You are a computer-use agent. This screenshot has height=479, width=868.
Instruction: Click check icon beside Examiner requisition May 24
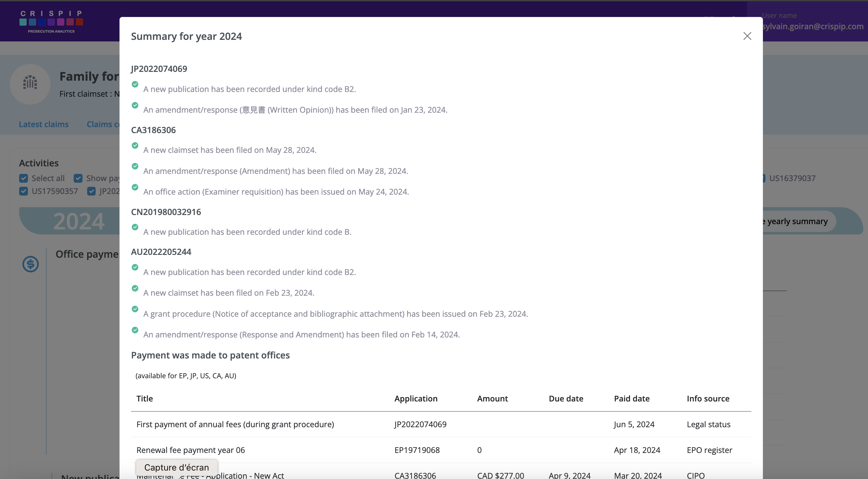coord(135,187)
